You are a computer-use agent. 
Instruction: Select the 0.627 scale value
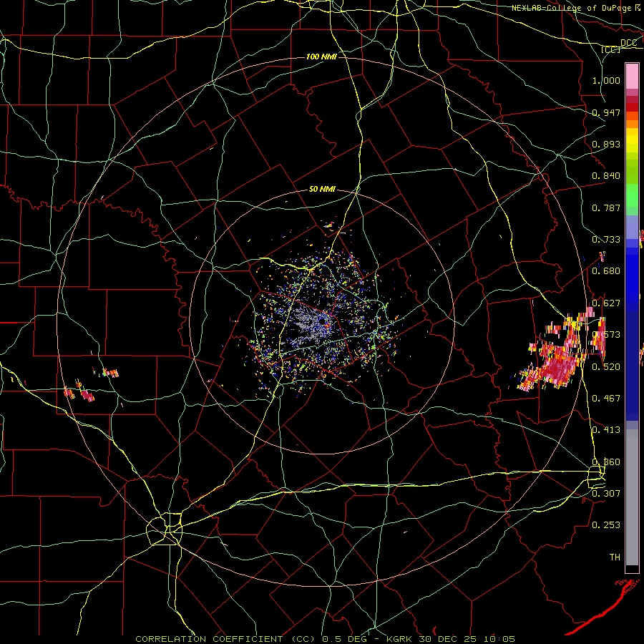coord(606,303)
